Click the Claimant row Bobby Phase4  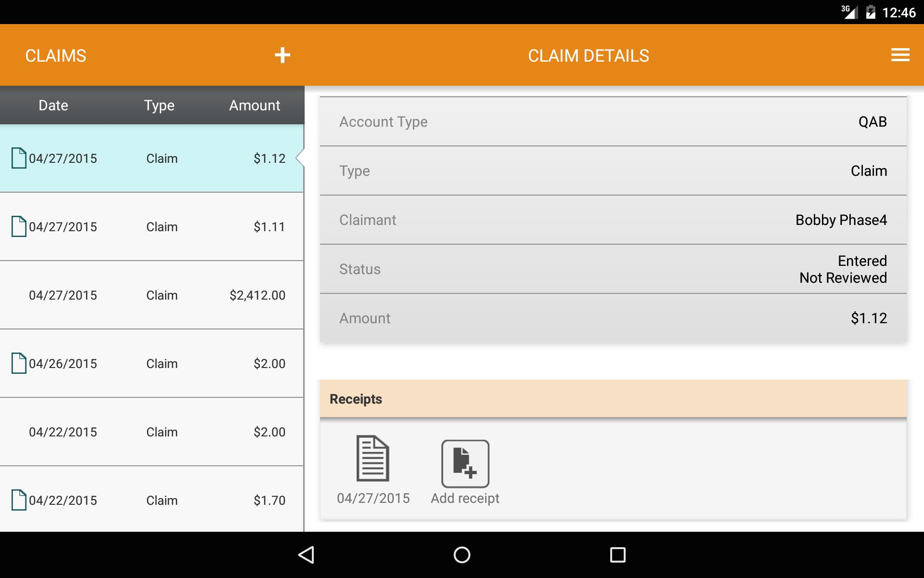[x=613, y=220]
